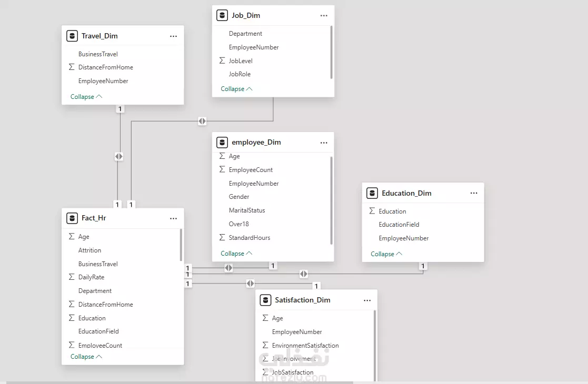Click the sigma icon beside StandardHours
Screen dimensions: 588x384
click(222, 238)
